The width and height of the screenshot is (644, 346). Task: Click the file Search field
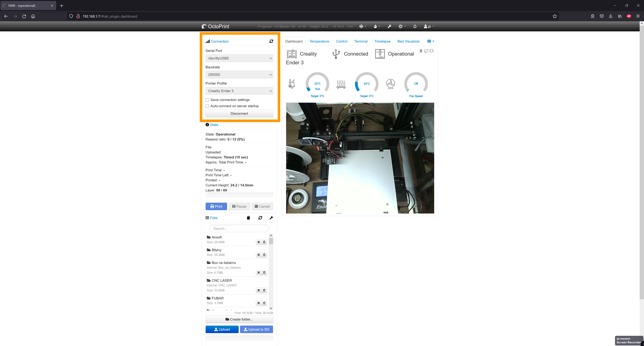click(239, 228)
